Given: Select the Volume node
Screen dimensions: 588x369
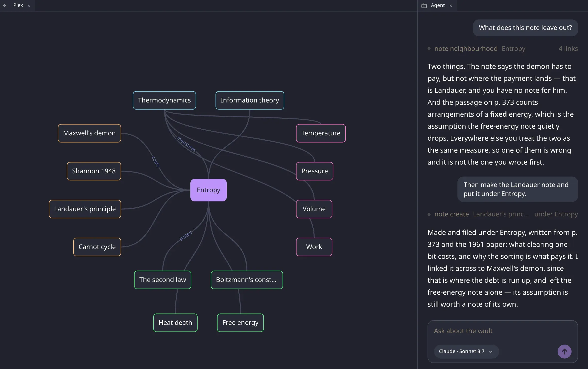Looking at the screenshot, I should click(x=314, y=209).
